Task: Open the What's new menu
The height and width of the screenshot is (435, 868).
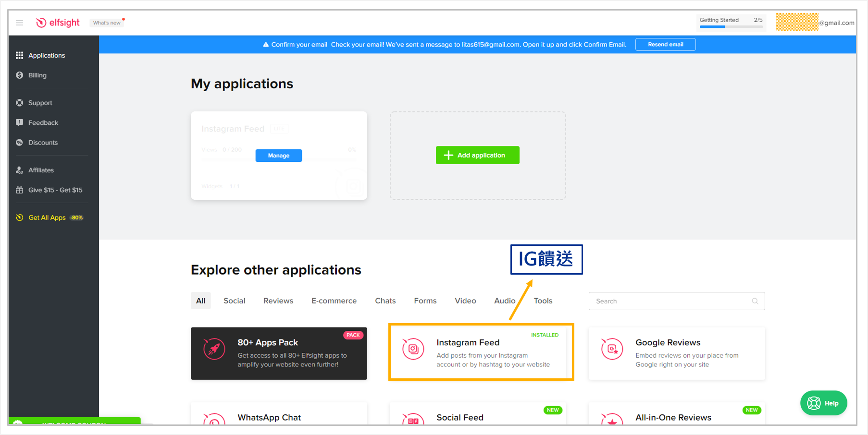Action: tap(106, 23)
